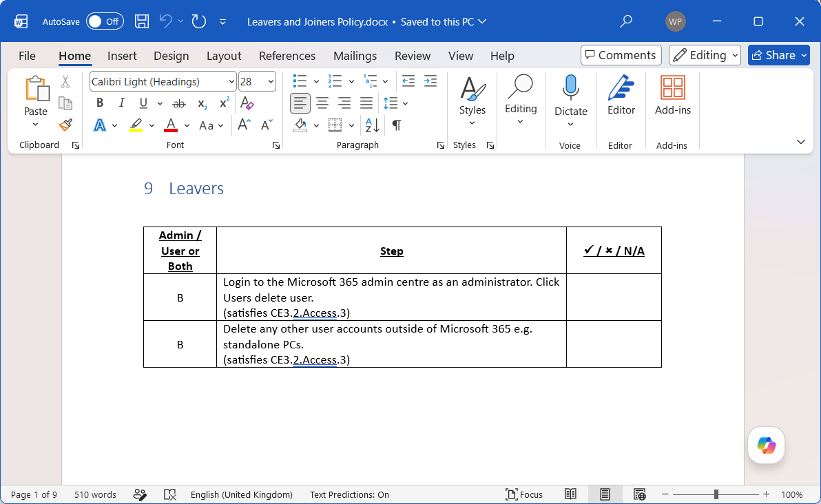Cut selection with the scissors icon
Screen dimensions: 821x504
65,82
